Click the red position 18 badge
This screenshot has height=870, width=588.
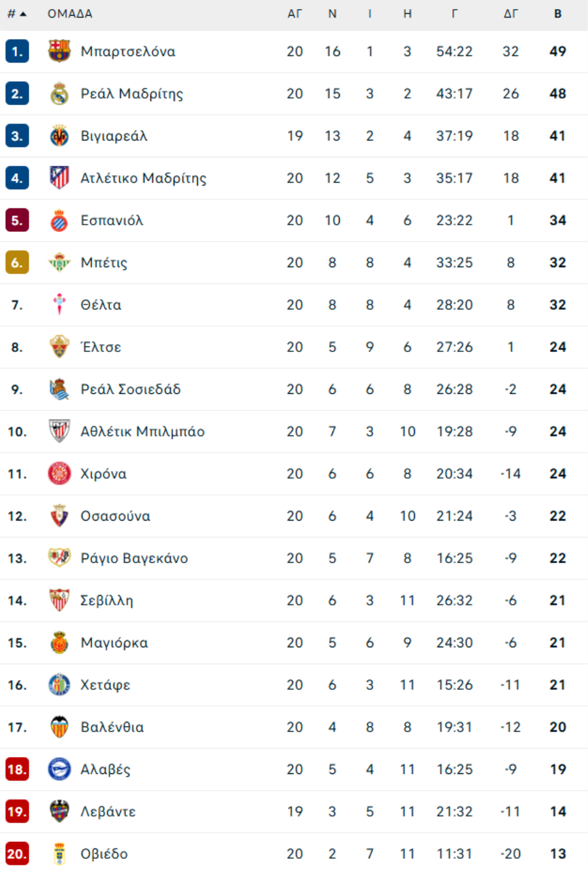click(x=17, y=769)
